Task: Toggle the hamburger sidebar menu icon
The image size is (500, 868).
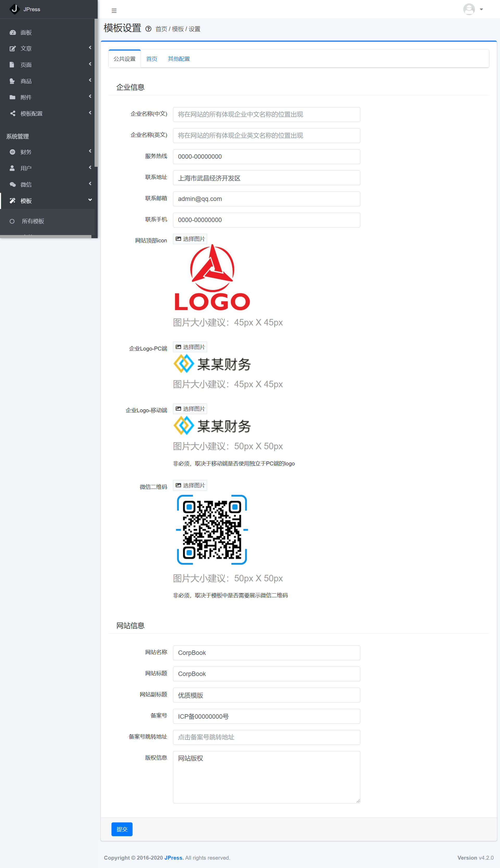Action: pos(114,11)
